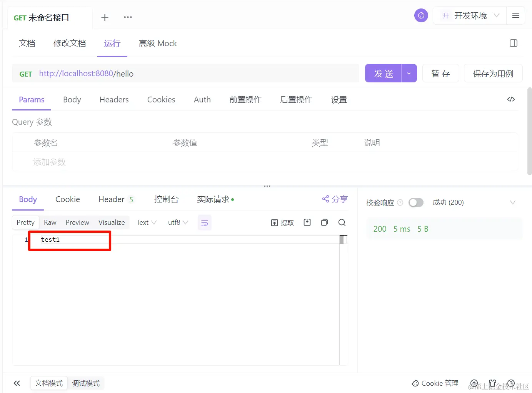Select Auth request tab
Image resolution: width=532 pixels, height=393 pixels.
point(202,100)
